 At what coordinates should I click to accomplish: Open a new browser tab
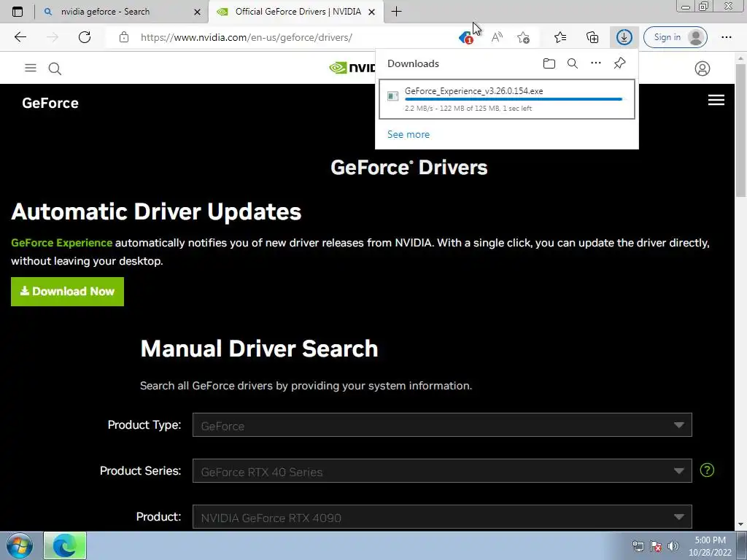pos(396,12)
